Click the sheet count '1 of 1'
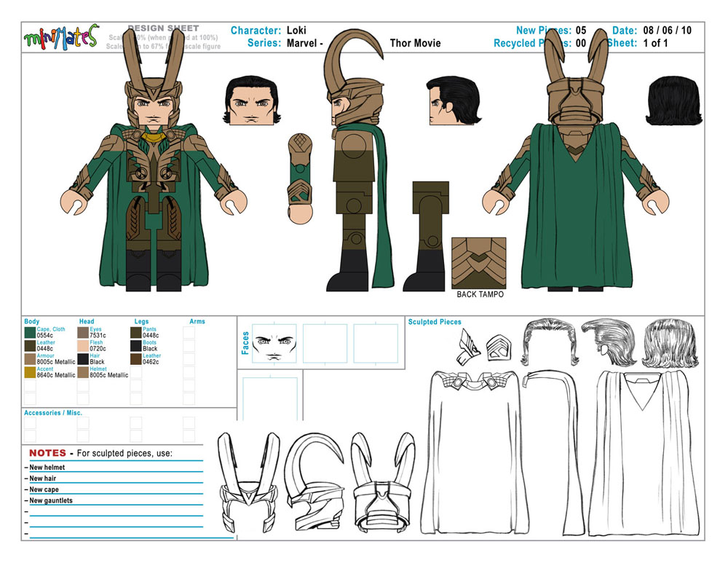728x563 pixels. [656, 43]
